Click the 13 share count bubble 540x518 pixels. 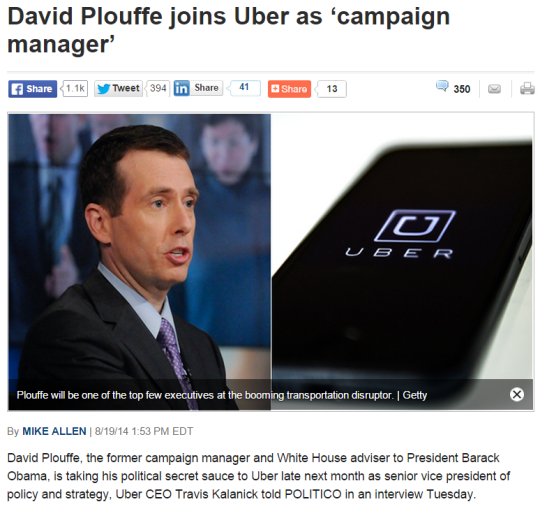pos(331,89)
